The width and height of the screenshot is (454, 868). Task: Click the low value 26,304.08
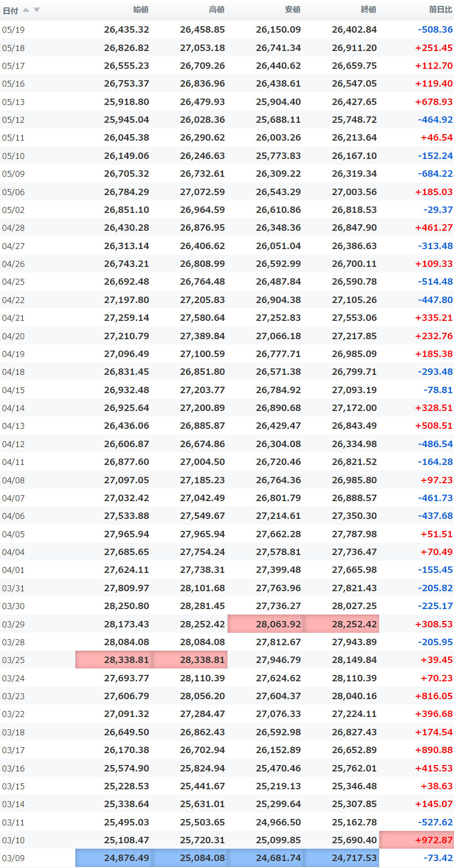pyautogui.click(x=278, y=444)
